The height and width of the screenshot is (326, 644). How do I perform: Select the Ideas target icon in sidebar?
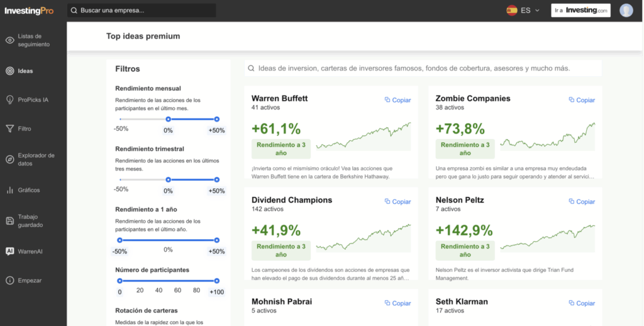pyautogui.click(x=9, y=71)
